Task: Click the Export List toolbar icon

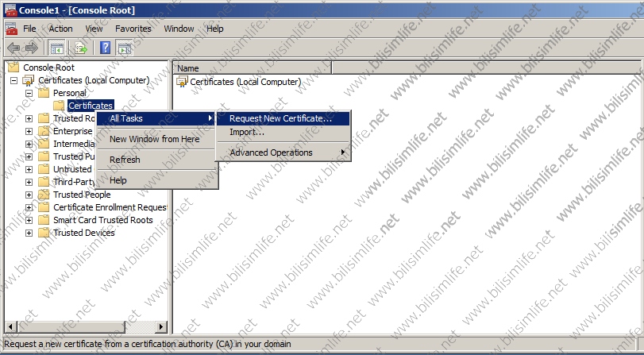Action: click(x=81, y=48)
